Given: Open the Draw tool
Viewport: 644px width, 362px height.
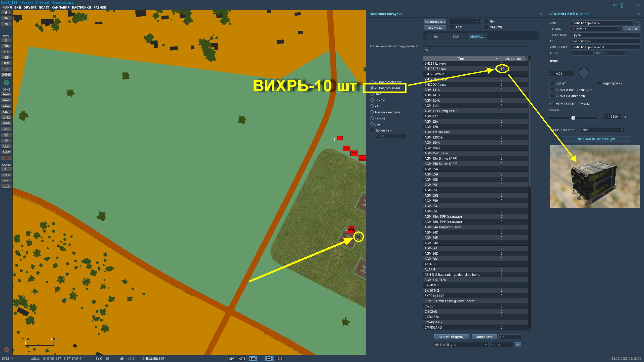Looking at the screenshot, I should [x=6, y=175].
